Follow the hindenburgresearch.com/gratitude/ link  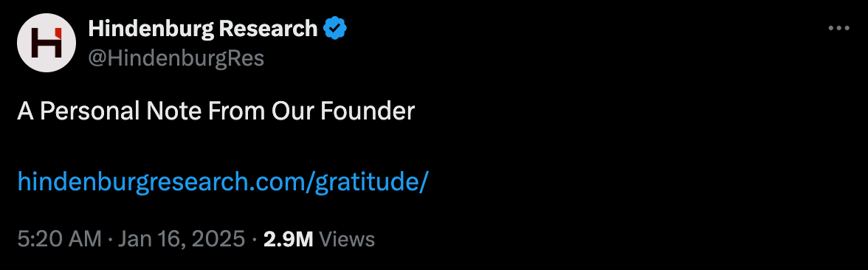tap(224, 182)
